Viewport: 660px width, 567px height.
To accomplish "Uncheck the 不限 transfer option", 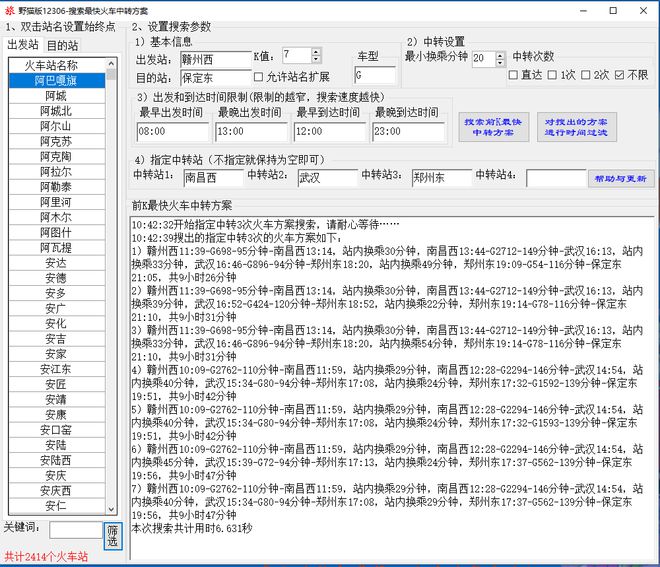I will 619,75.
